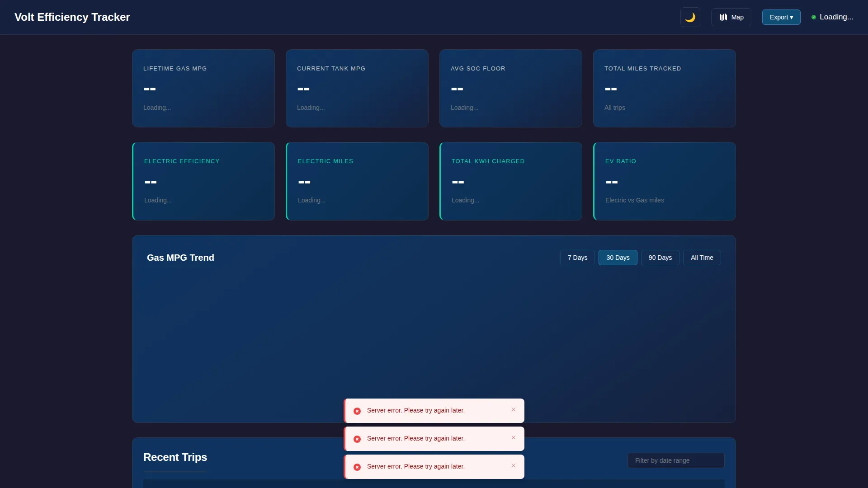Select the EV Ratio stat card

point(664,181)
